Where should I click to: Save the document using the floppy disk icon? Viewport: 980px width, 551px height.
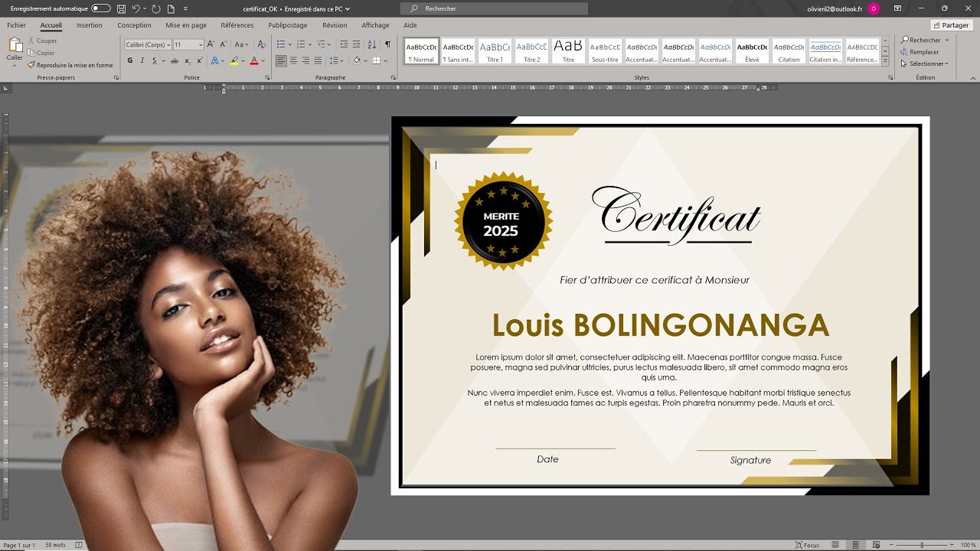pyautogui.click(x=121, y=8)
